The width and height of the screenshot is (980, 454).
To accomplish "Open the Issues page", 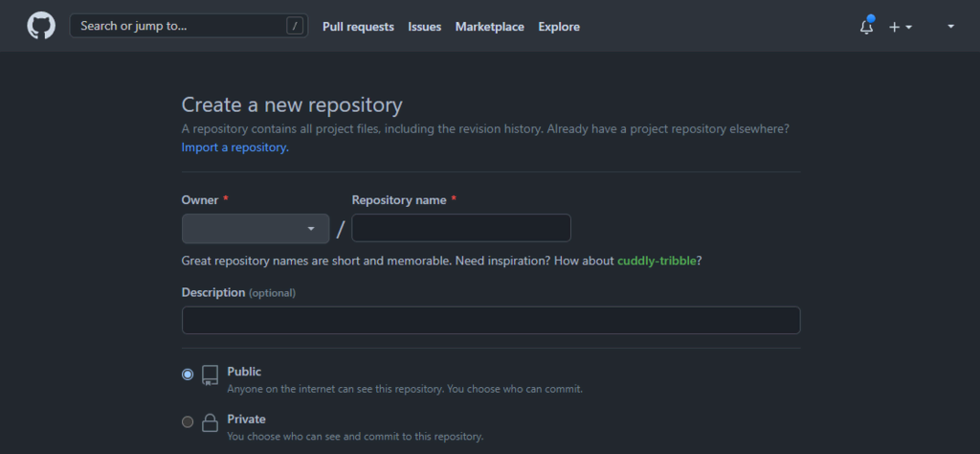I will tap(424, 27).
